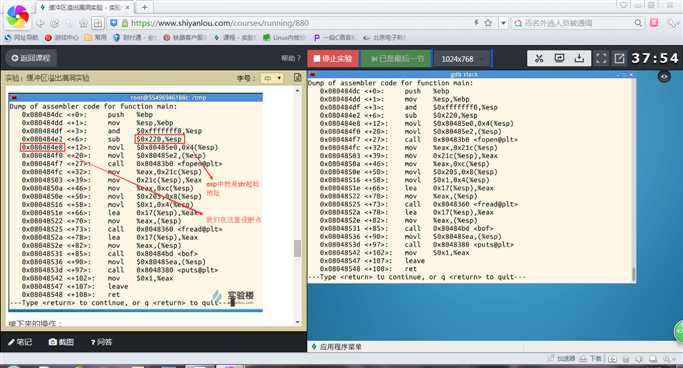Open the first blue bookmark in bookmarks bar
The height and width of the screenshot is (368, 683).
tap(21, 37)
